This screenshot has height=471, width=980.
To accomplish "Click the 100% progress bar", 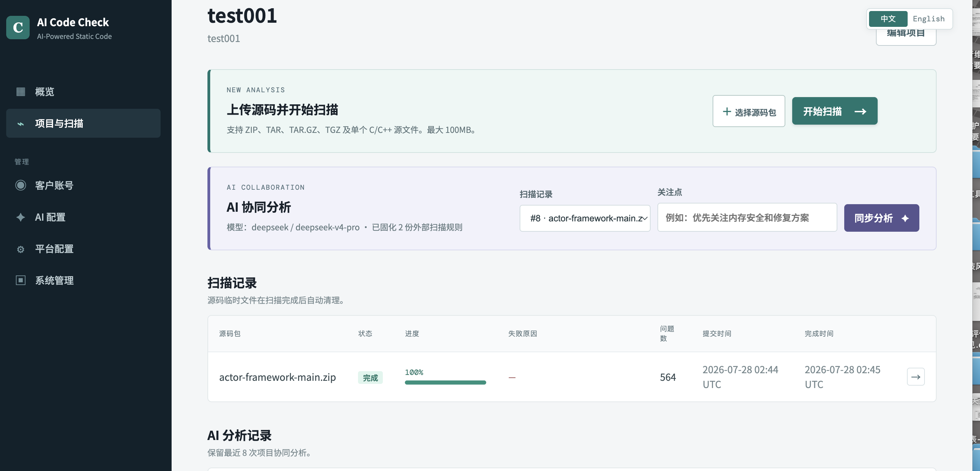I will point(445,382).
